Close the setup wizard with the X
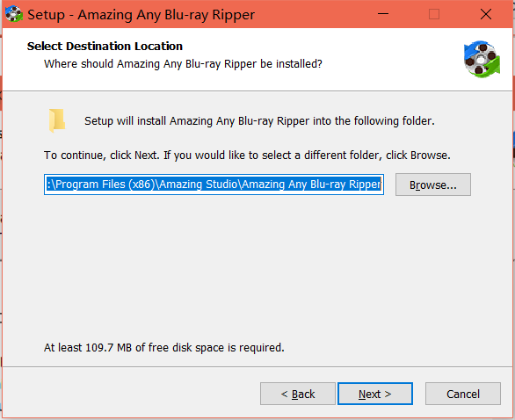 click(486, 14)
